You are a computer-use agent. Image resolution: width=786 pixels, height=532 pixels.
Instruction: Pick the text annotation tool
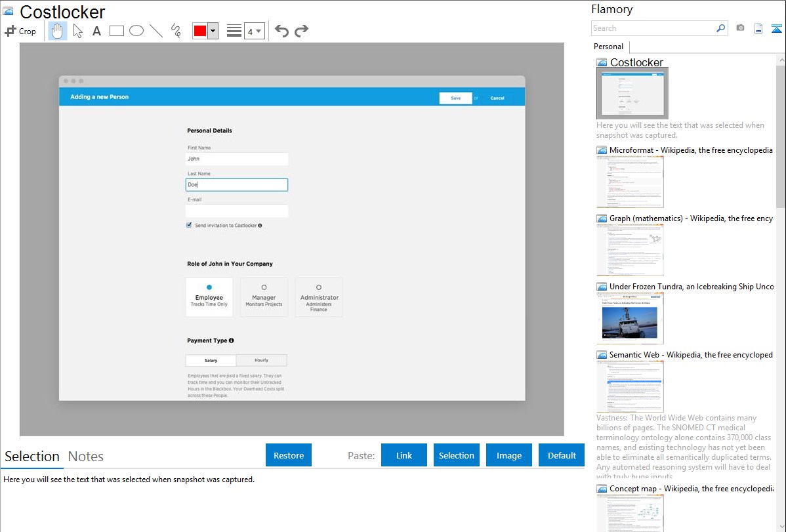pyautogui.click(x=96, y=31)
